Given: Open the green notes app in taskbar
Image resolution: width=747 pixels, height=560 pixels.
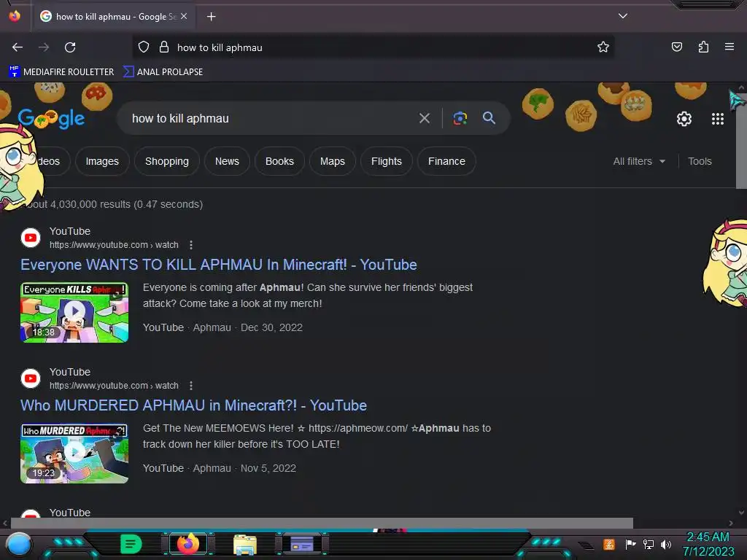Looking at the screenshot, I should [131, 544].
